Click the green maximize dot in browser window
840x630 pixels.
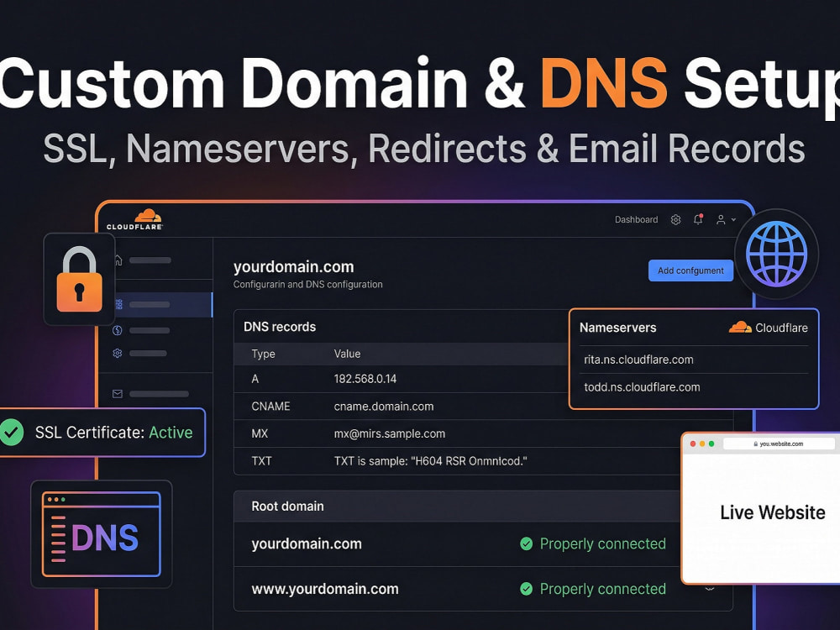tap(711, 444)
